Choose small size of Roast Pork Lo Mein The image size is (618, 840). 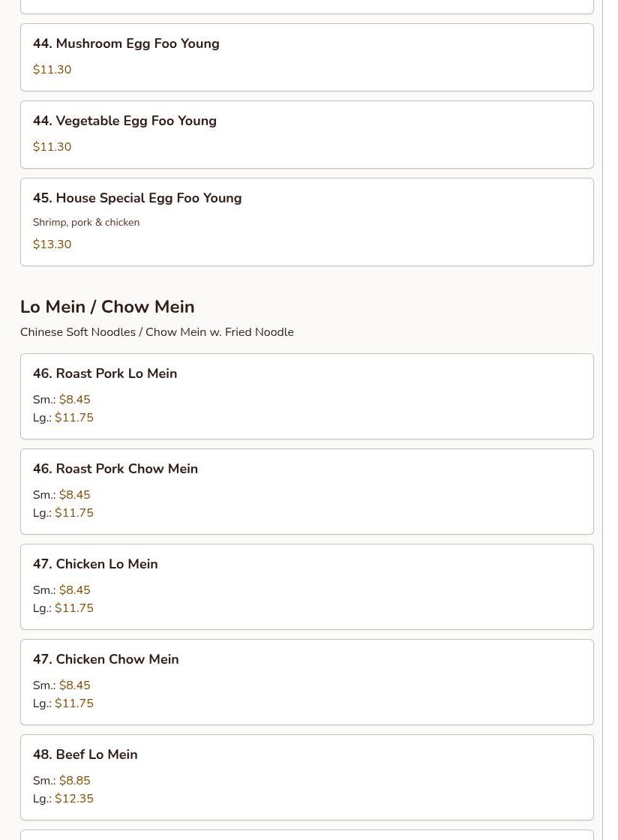(x=74, y=400)
